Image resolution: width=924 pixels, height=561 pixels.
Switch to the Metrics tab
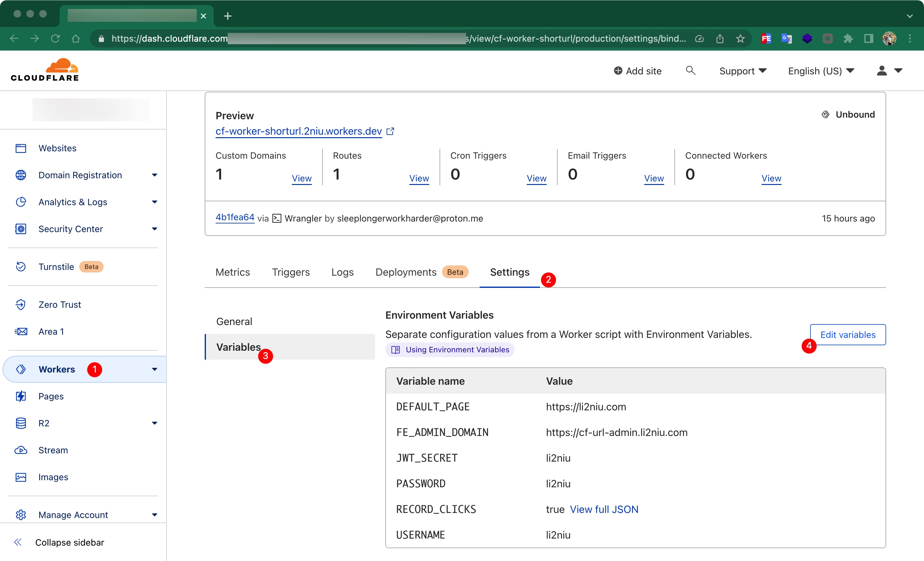(x=234, y=272)
